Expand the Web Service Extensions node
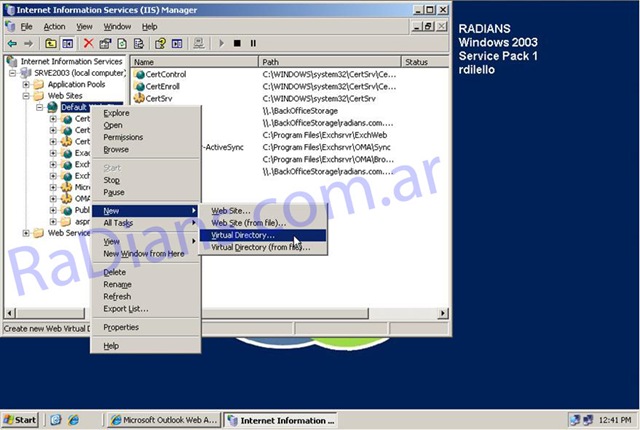 (26, 233)
